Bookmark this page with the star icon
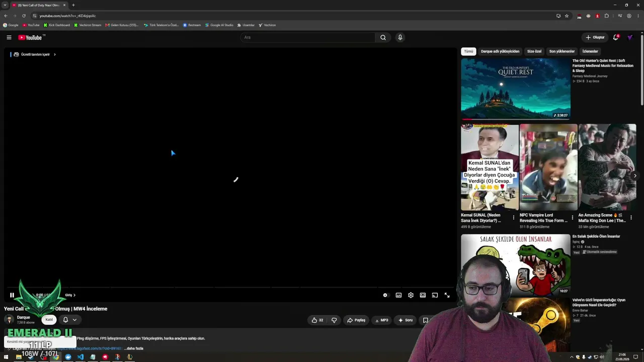Image resolution: width=644 pixels, height=362 pixels. coord(567,16)
